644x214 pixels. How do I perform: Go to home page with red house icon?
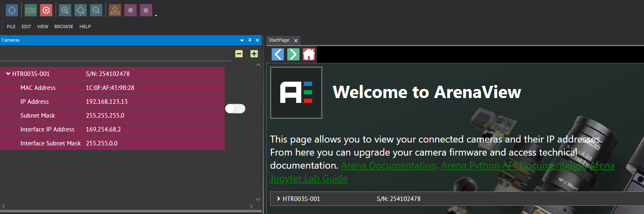coord(309,54)
